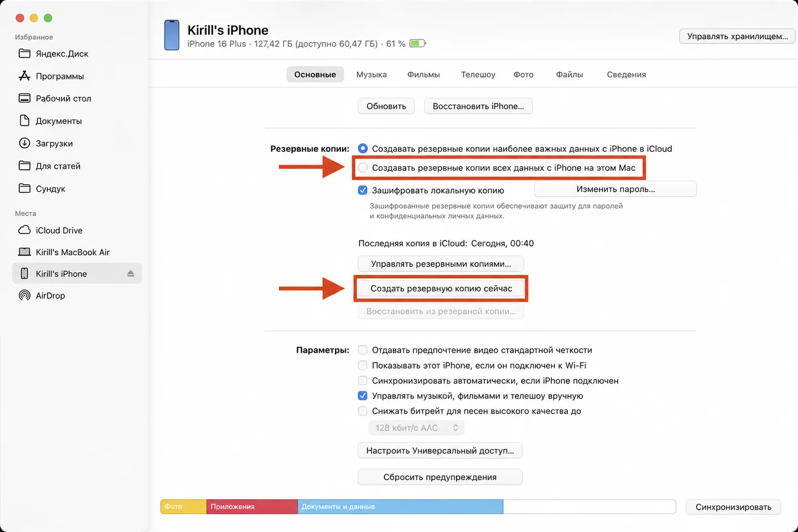Click the Управлять хранилищем button
Viewport: 798px width, 532px height.
[x=737, y=37]
